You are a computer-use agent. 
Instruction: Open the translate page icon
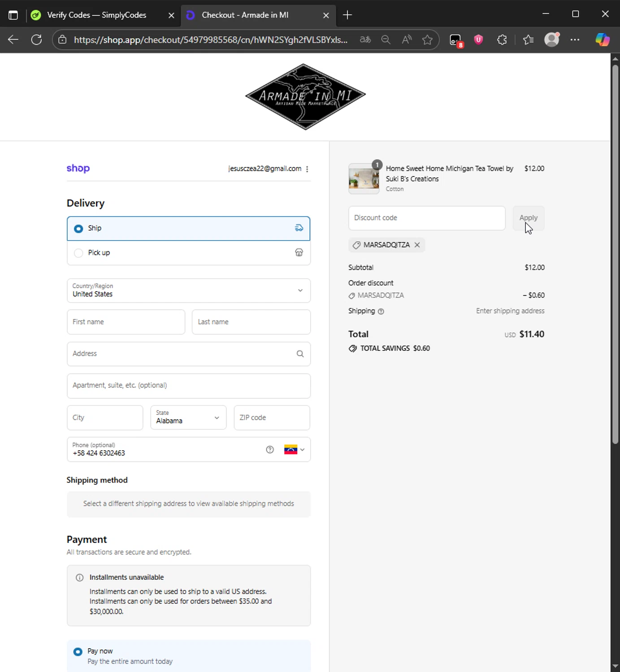(x=365, y=40)
